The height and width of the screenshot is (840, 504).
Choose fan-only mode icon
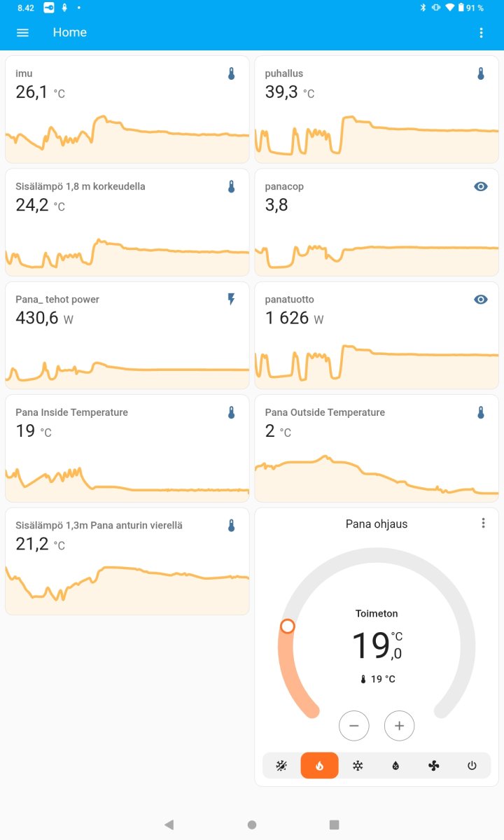click(434, 766)
